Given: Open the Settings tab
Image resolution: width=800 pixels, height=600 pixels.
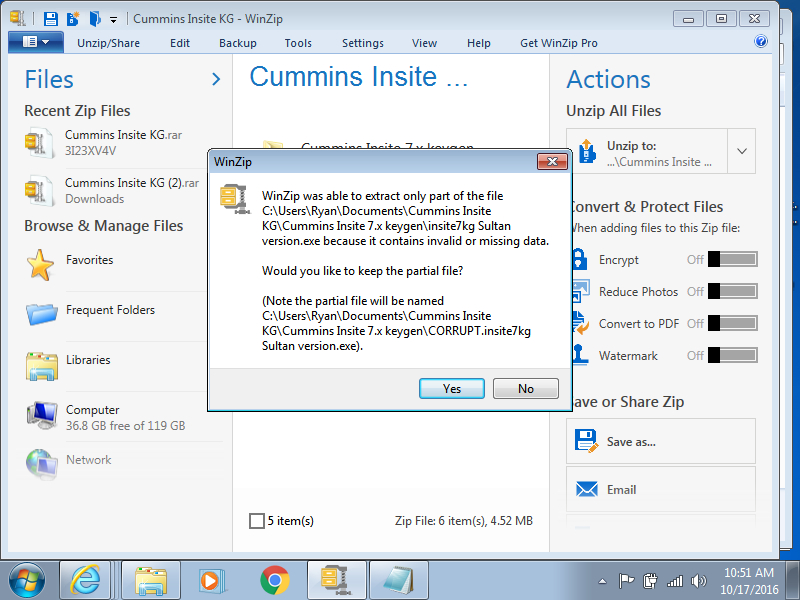Looking at the screenshot, I should pyautogui.click(x=363, y=43).
